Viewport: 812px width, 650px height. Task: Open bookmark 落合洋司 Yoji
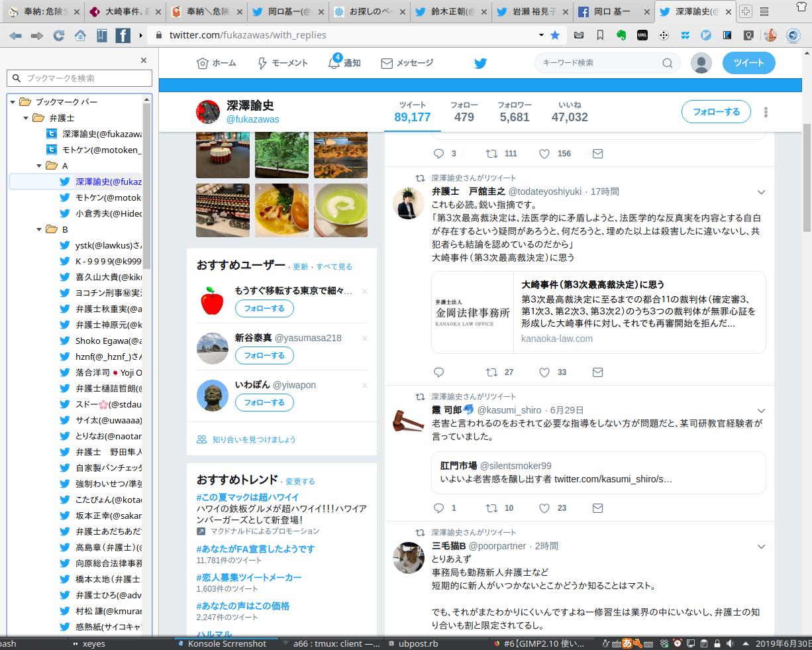[x=101, y=372]
